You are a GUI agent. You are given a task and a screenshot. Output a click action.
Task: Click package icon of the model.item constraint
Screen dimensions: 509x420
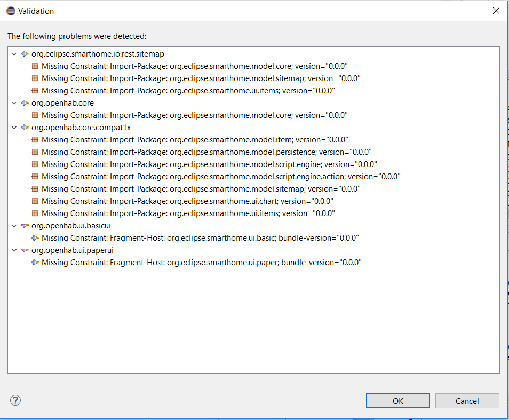point(35,140)
